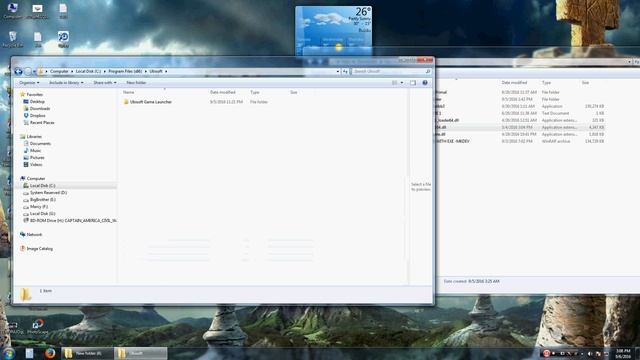Click Computer in the address bar
This screenshot has width=640, height=360.
pyautogui.click(x=59, y=71)
